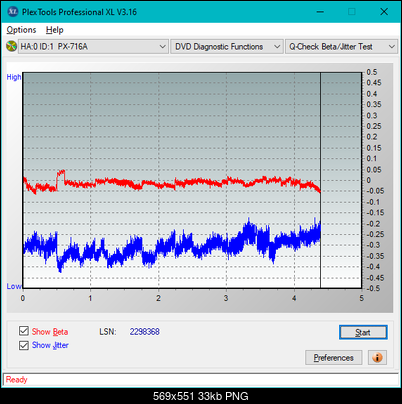This screenshot has width=402, height=404.
Task: Open the Preferences button
Action: pyautogui.click(x=334, y=358)
